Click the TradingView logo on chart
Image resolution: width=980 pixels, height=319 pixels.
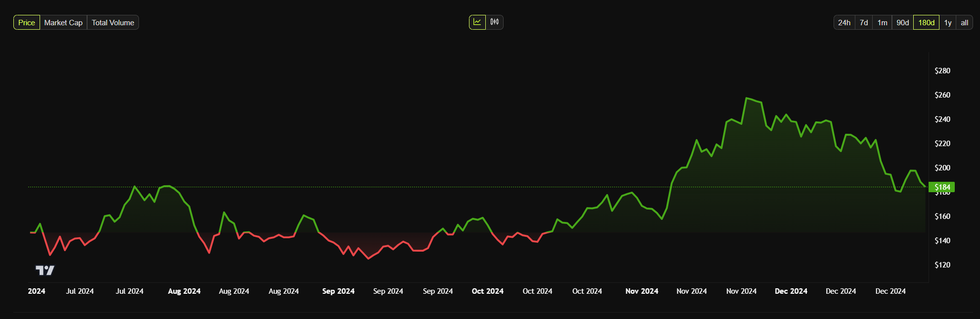pyautogui.click(x=45, y=270)
